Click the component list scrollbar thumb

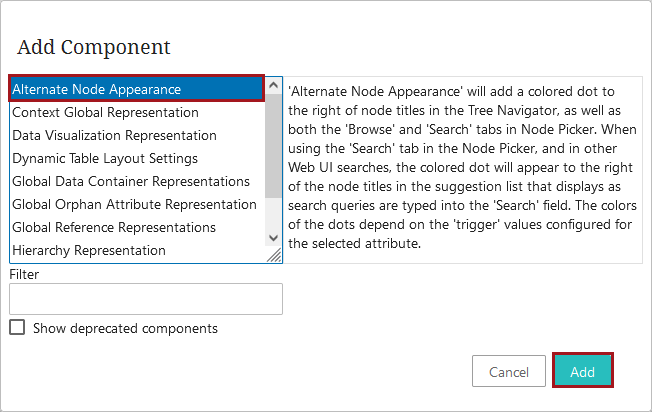pos(273,146)
